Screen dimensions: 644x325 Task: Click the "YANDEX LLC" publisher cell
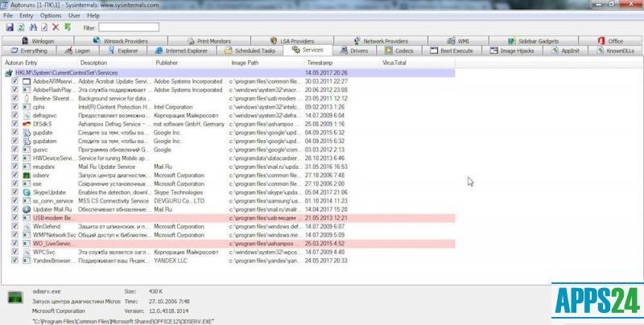(x=171, y=261)
